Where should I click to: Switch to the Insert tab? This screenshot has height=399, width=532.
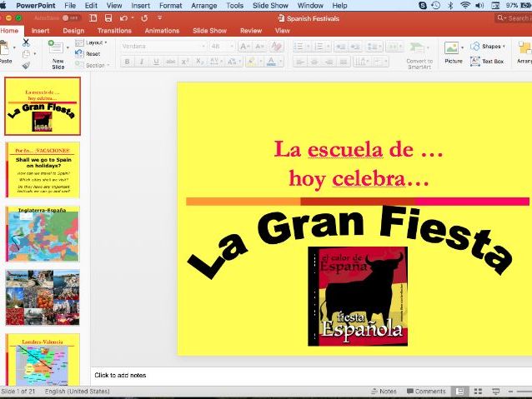pos(40,31)
